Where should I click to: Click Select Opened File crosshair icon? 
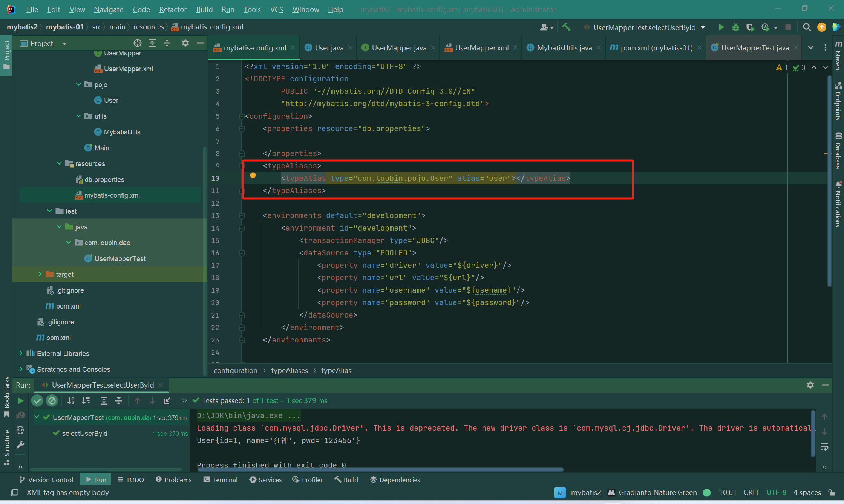pos(137,43)
